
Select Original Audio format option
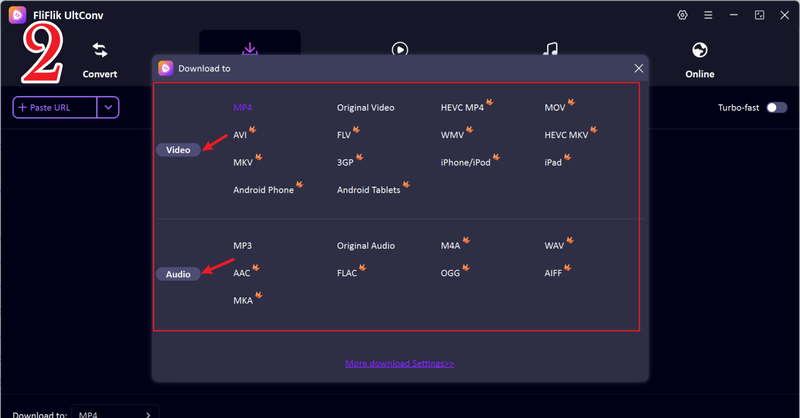[x=366, y=246]
